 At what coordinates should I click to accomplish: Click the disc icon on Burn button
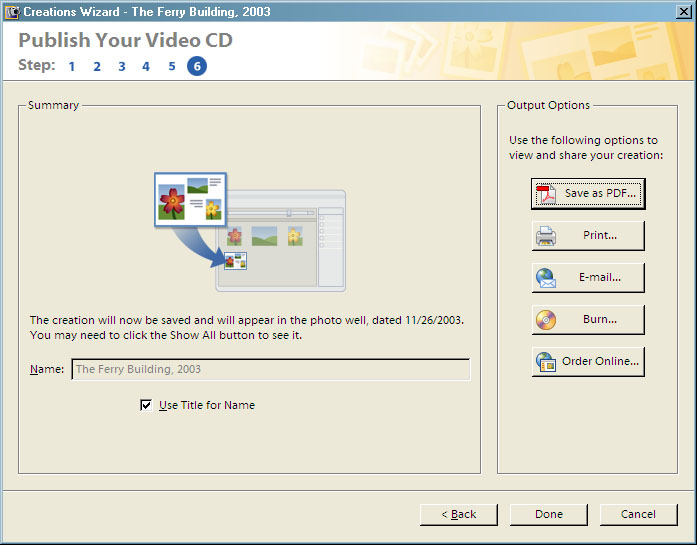click(x=546, y=320)
